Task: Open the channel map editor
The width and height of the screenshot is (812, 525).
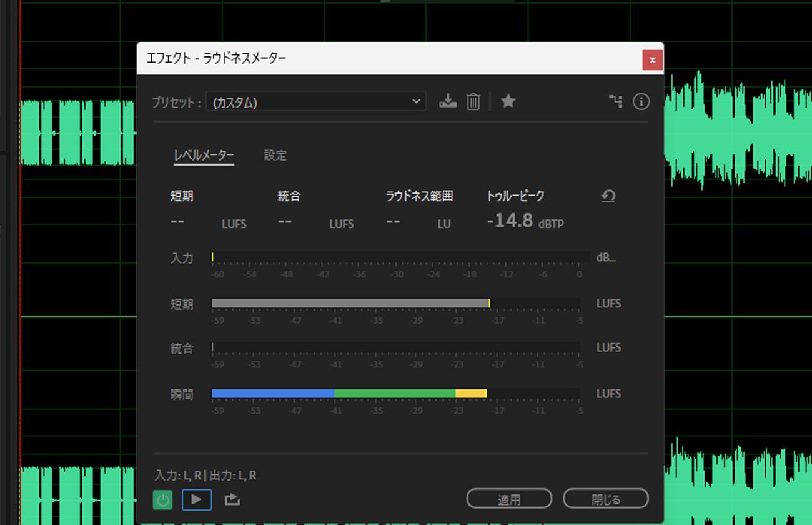Action: pyautogui.click(x=616, y=101)
